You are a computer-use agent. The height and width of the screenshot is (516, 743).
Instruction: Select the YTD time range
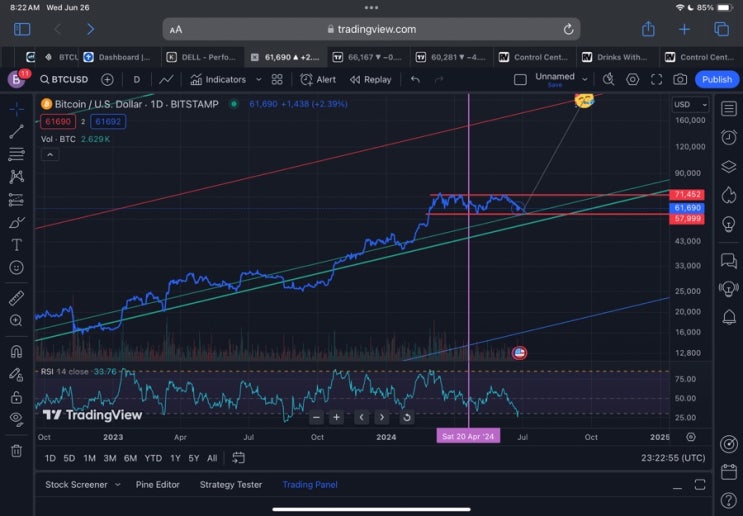[153, 458]
